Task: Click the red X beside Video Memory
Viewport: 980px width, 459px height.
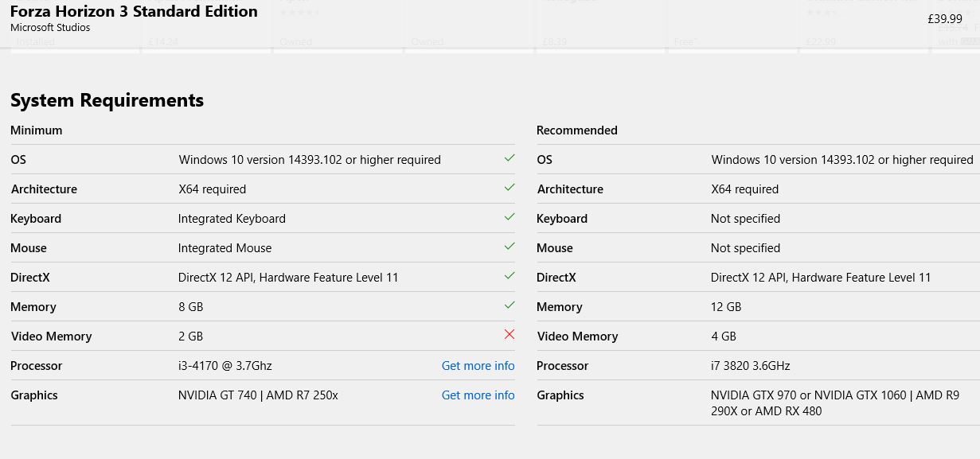Action: (x=509, y=335)
